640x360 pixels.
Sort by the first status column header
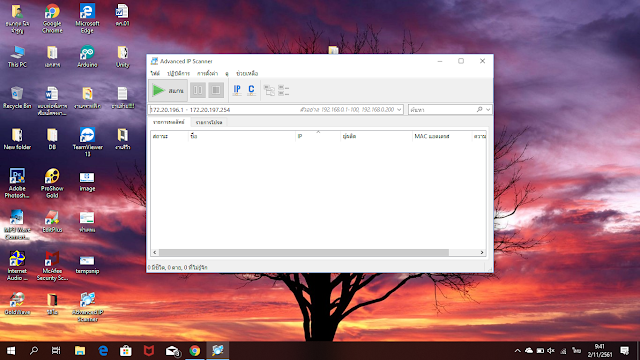(x=169, y=136)
